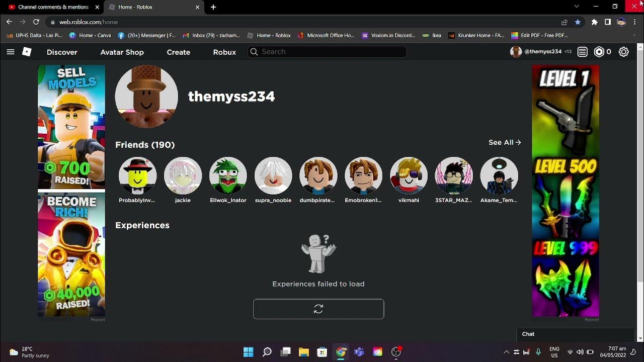Click the browser address bar
644x362 pixels.
coord(302,22)
